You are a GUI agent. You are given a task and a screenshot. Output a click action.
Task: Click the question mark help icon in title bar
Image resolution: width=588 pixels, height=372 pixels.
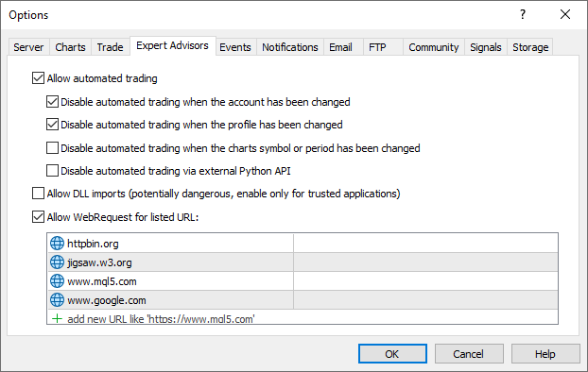coord(523,14)
